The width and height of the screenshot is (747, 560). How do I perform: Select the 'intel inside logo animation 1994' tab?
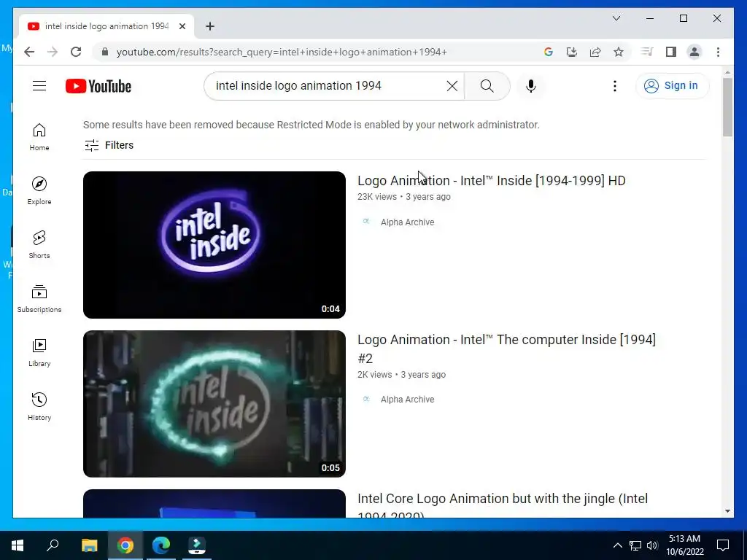click(x=106, y=26)
